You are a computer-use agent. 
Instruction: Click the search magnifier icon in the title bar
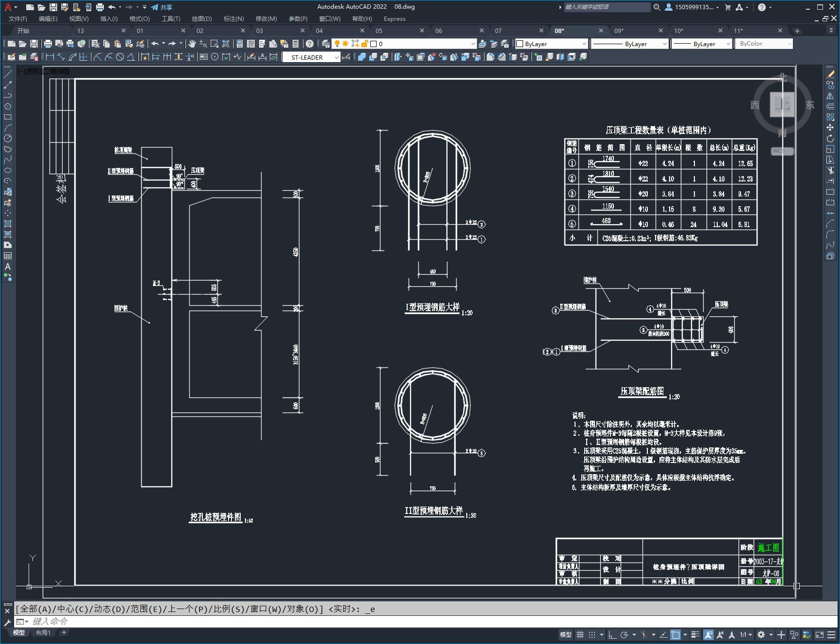pos(657,7)
